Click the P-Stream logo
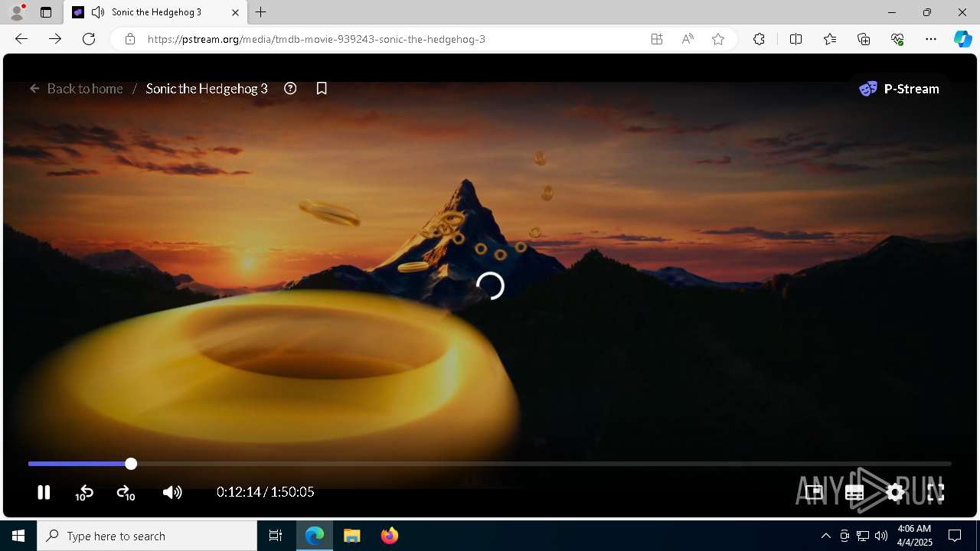Viewport: 980px width, 551px height. [x=899, y=89]
